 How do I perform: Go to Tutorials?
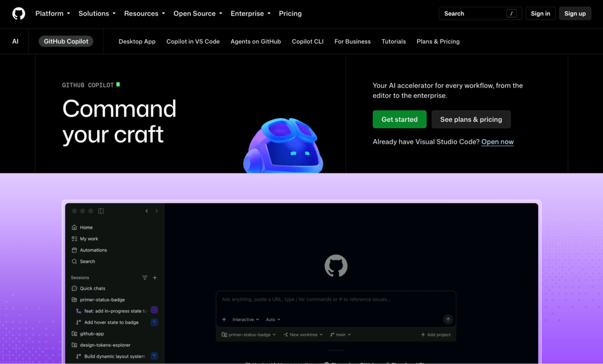coord(393,42)
